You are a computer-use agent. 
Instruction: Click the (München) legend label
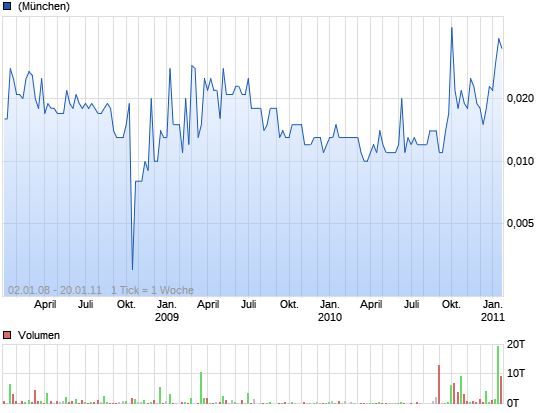[x=44, y=6]
